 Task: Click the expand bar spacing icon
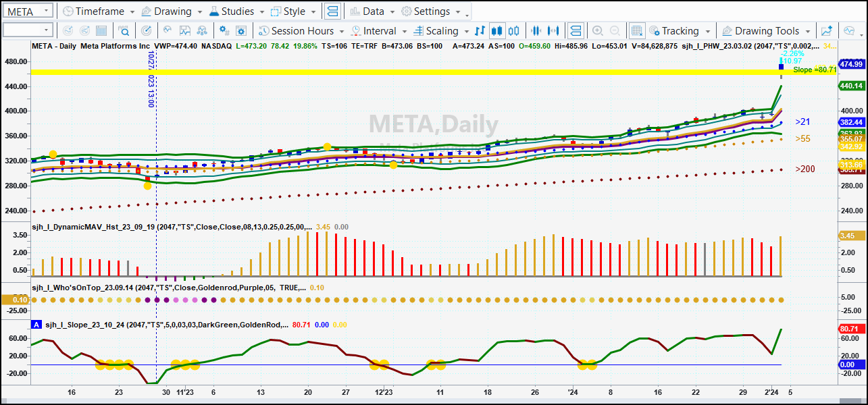pyautogui.click(x=553, y=31)
